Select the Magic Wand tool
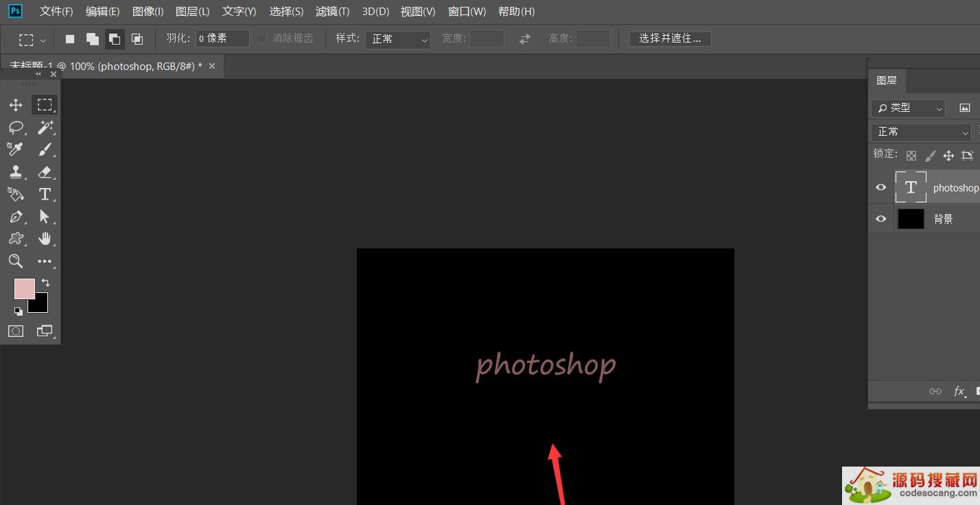 tap(45, 128)
